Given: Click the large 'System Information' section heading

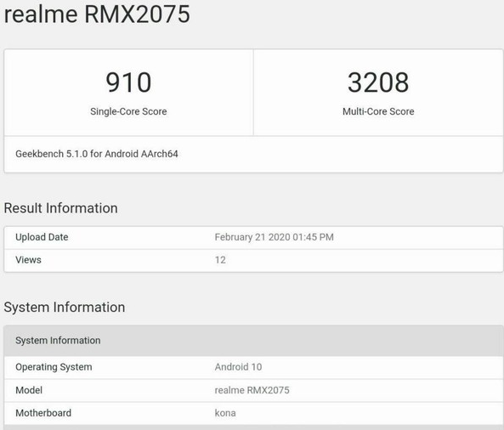Looking at the screenshot, I should point(65,307).
